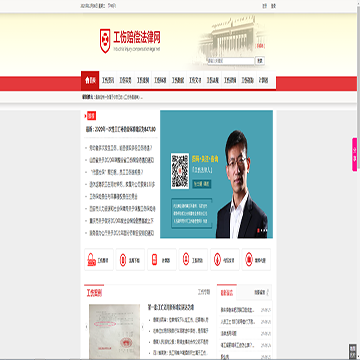
Task: Focus the search box in the header
Action: [x=231, y=61]
